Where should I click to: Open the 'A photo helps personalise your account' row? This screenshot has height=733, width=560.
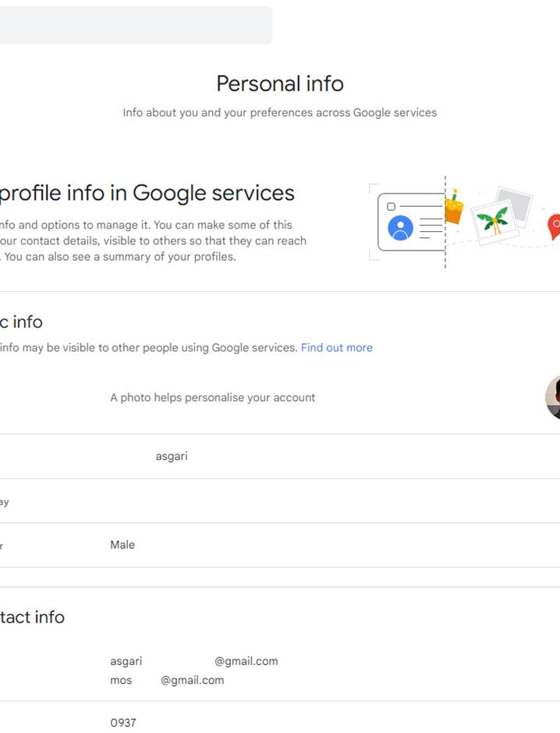[x=280, y=398]
